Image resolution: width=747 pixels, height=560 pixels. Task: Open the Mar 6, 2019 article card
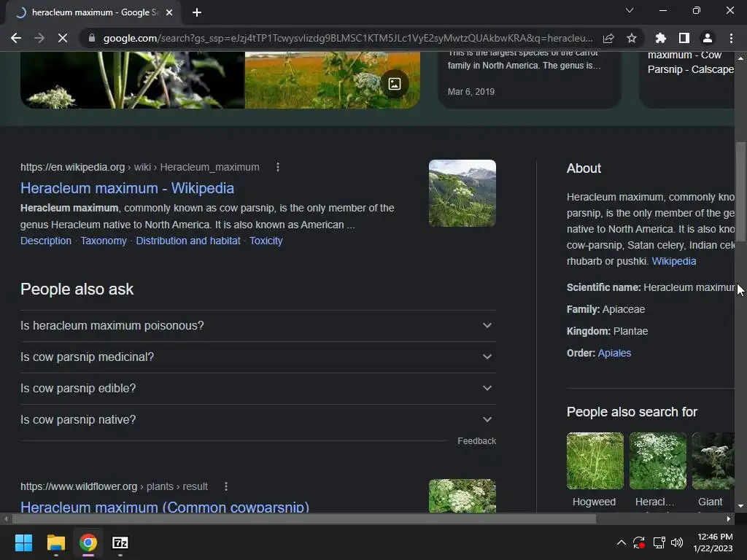click(x=530, y=79)
